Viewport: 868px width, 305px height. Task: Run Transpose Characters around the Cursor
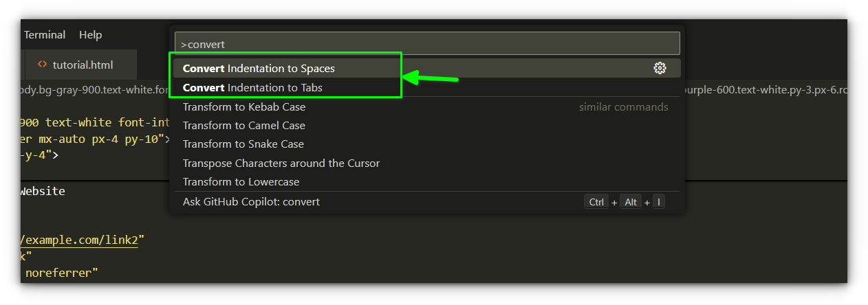[281, 163]
